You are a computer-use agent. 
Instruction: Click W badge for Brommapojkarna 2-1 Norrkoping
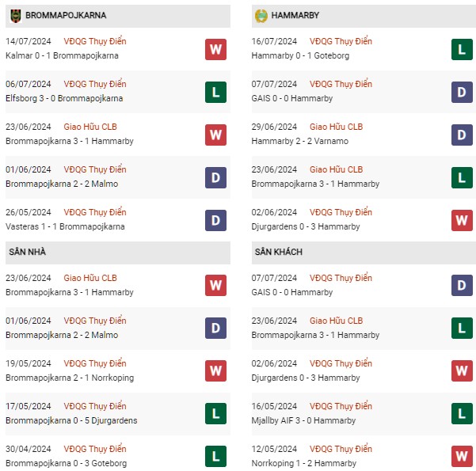tap(215, 370)
